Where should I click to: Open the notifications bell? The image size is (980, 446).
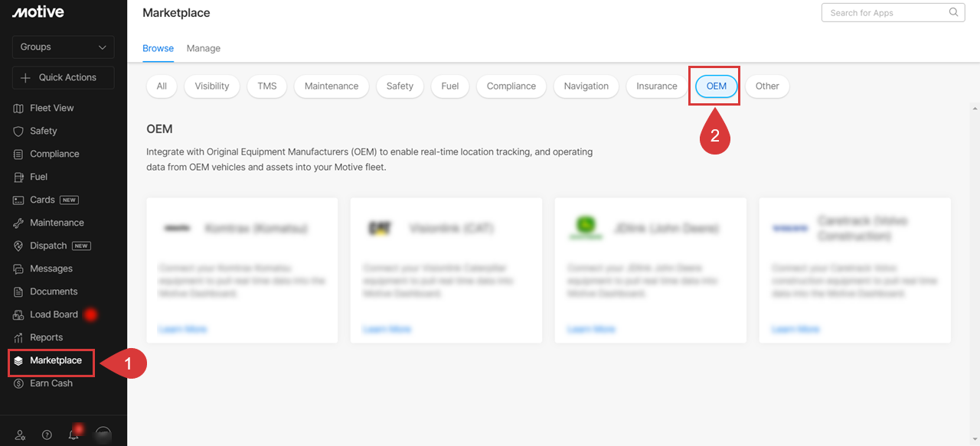pos(73,435)
